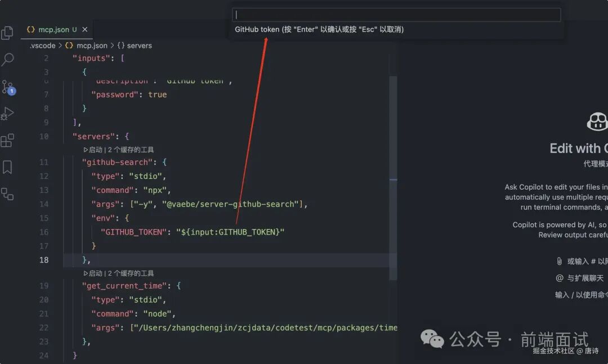Click the editor vertical scrollbar
The width and height of the screenshot is (608, 364).
tap(393, 178)
